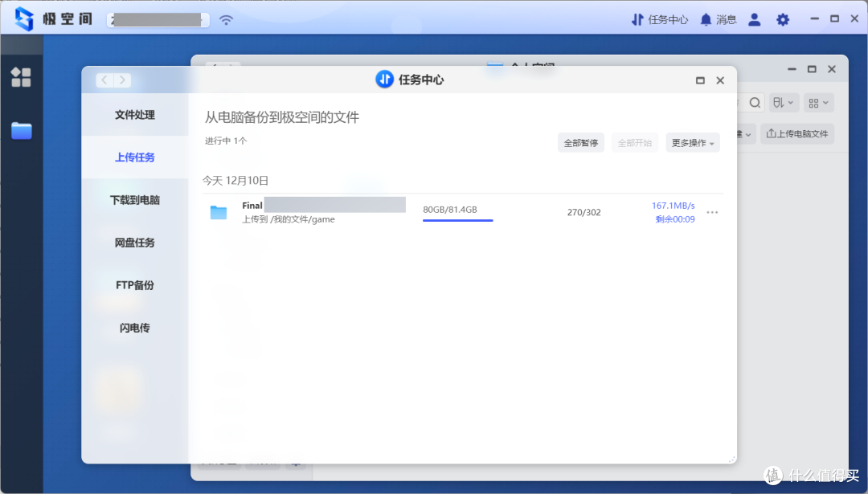Viewport: 868px width, 494px height.
Task: Open 任务中心 in the top bar
Action: [659, 20]
